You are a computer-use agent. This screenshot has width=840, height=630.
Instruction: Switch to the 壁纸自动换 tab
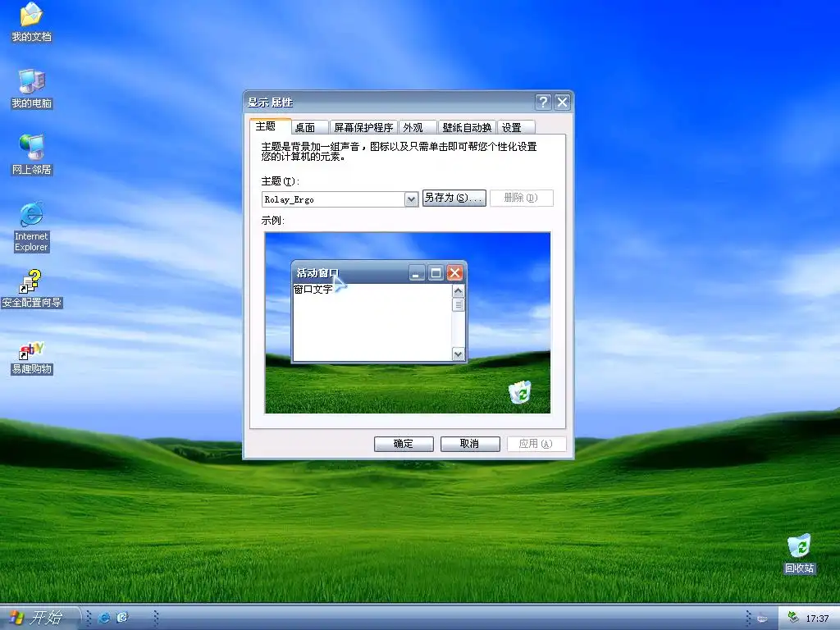467,127
